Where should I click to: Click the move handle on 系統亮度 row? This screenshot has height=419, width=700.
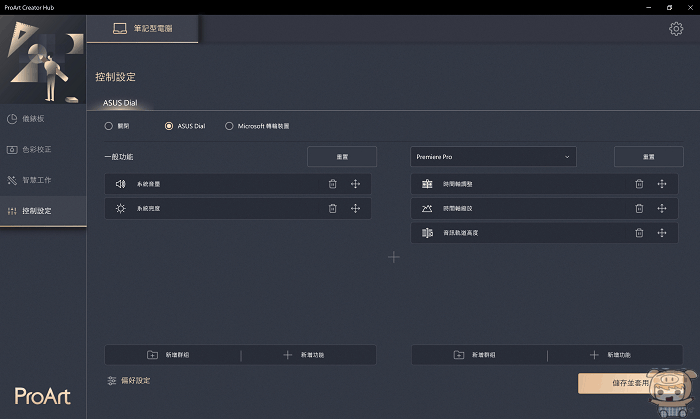point(355,208)
